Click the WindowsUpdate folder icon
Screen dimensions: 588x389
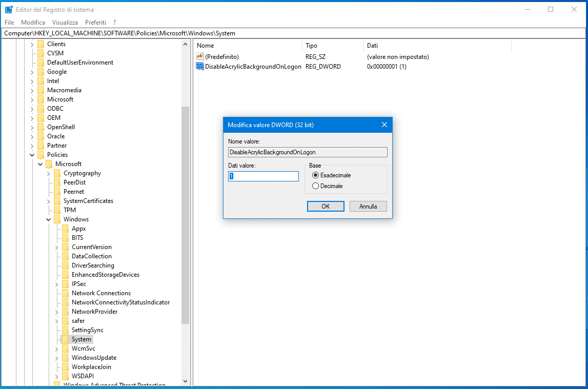click(65, 358)
